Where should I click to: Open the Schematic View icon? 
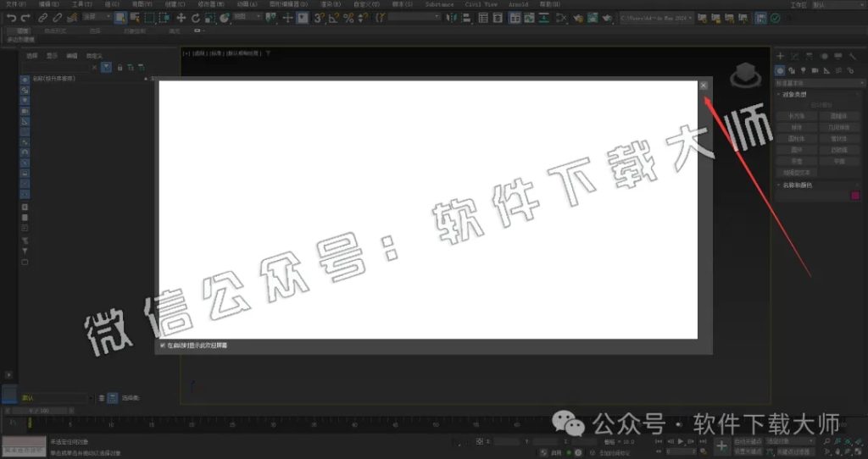point(544,19)
